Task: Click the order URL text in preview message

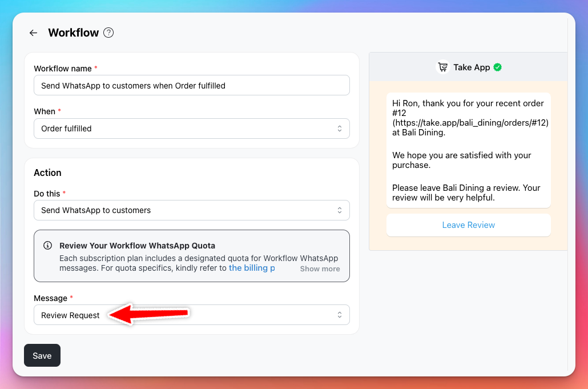Action: pyautogui.click(x=470, y=123)
